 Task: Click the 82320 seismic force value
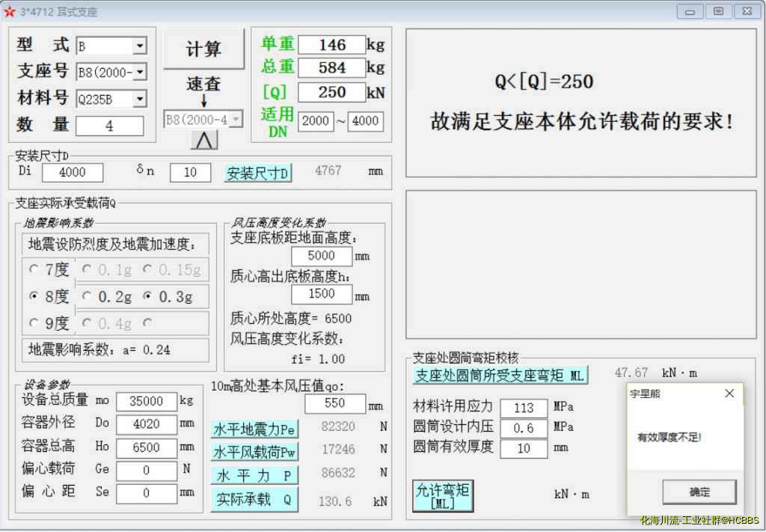tap(338, 426)
